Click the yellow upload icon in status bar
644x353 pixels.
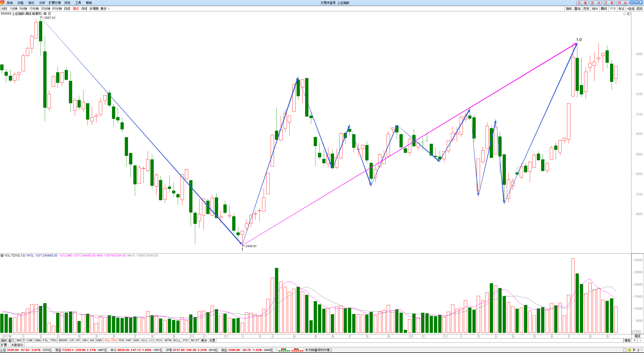tap(629, 350)
